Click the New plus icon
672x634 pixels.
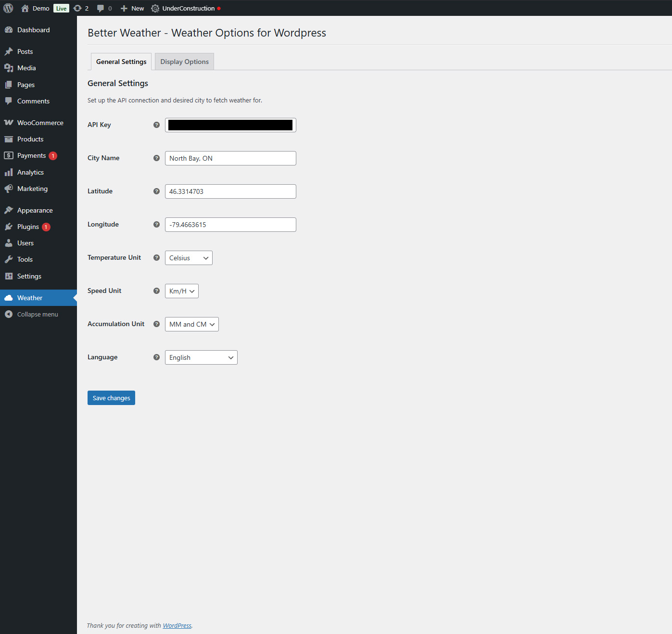pyautogui.click(x=124, y=8)
